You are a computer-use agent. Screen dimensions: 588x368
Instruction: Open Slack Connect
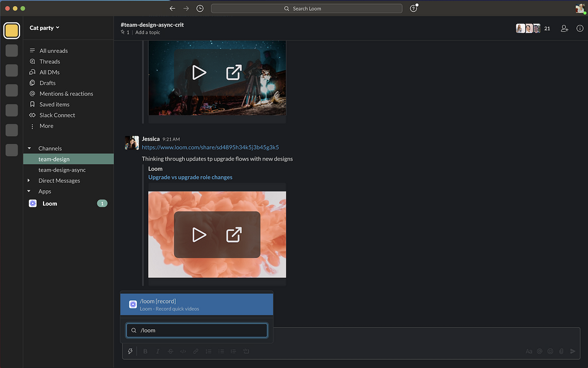coord(57,115)
